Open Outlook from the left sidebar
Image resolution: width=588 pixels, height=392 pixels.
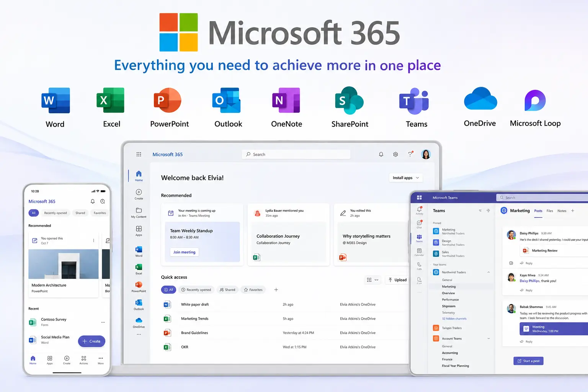(x=139, y=305)
